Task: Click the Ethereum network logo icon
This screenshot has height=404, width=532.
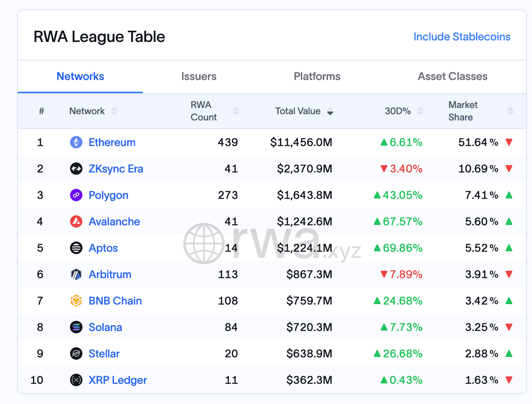Action: click(x=76, y=142)
